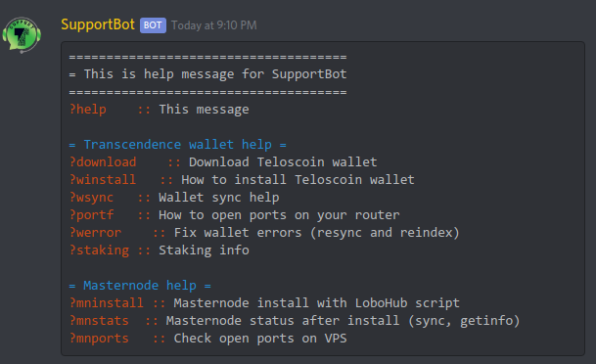Click the ?winstall command
This screenshot has width=596, height=364.
point(103,180)
